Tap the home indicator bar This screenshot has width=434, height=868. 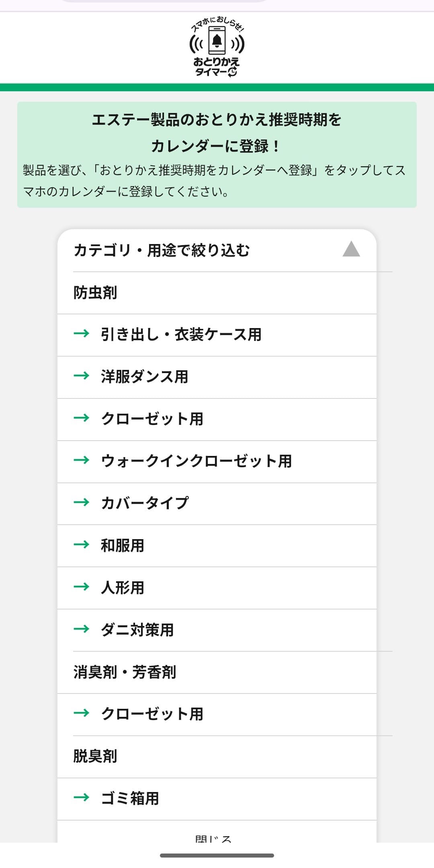pos(217,856)
